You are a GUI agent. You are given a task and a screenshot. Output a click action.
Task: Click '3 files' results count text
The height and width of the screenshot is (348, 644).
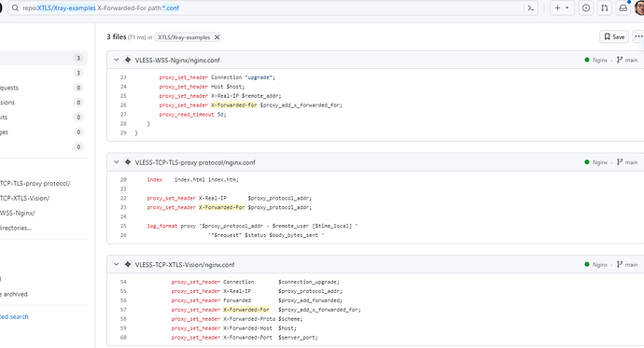117,37
